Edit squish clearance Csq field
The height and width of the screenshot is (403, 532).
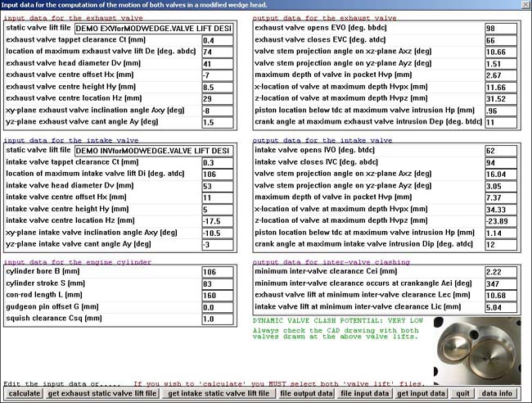tap(218, 319)
